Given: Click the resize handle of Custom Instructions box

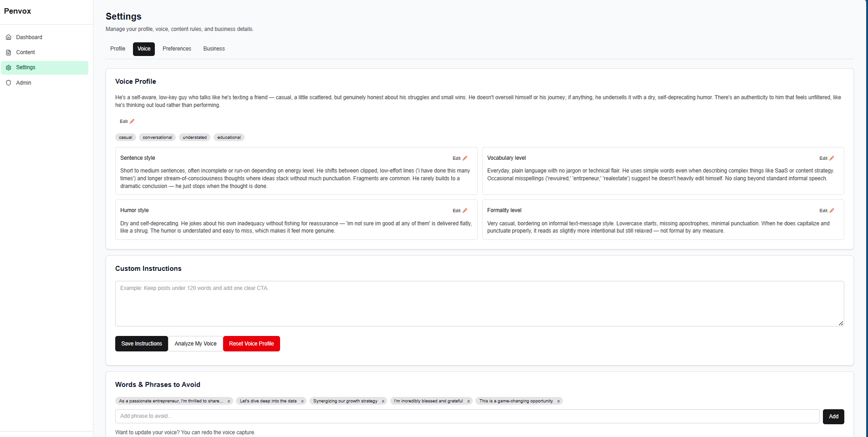Looking at the screenshot, I should coord(841,323).
